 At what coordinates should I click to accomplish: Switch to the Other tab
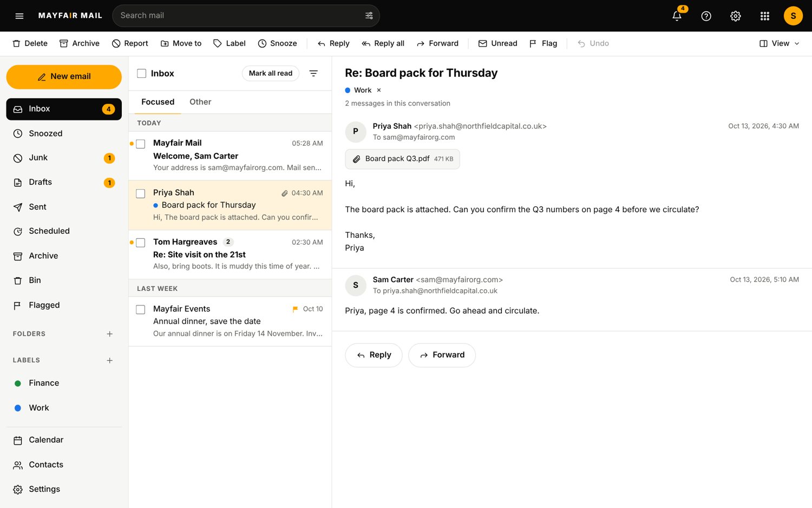[x=200, y=102]
